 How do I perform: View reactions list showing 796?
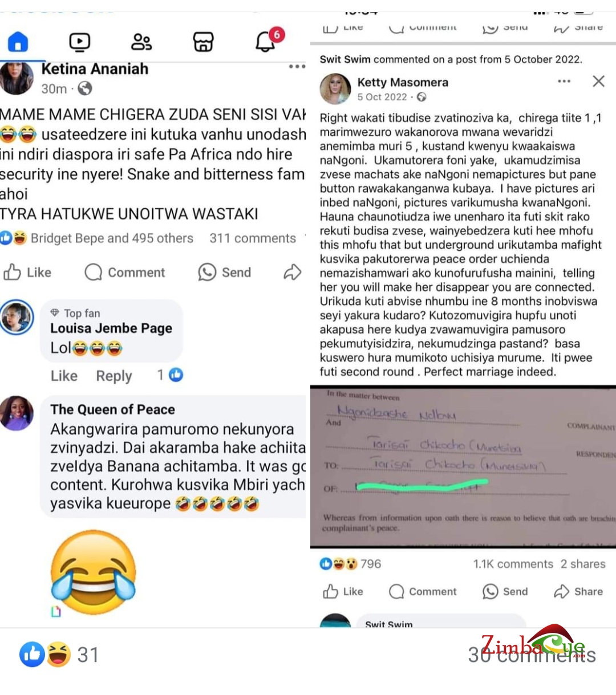pos(350,564)
